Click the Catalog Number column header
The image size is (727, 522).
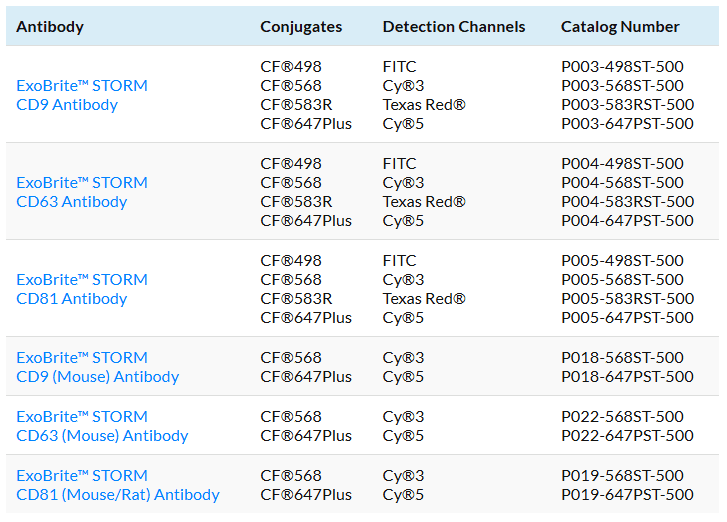tap(620, 27)
